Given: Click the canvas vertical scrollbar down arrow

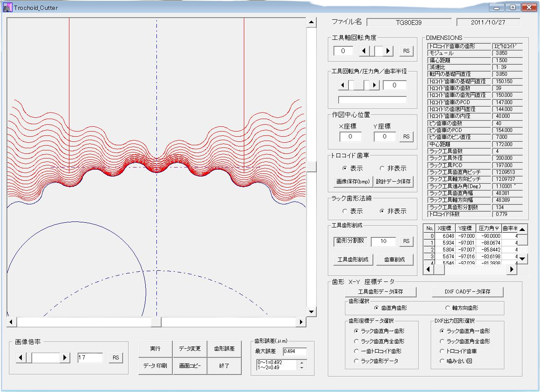Looking at the screenshot, I should 312,312.
